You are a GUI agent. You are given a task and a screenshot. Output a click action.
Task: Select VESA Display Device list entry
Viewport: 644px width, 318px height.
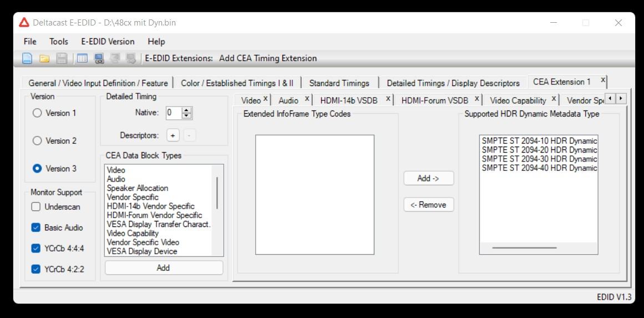(x=142, y=251)
